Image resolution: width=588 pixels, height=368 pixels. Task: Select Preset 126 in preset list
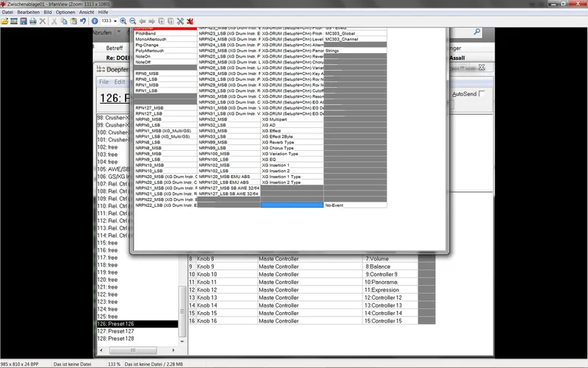point(137,324)
